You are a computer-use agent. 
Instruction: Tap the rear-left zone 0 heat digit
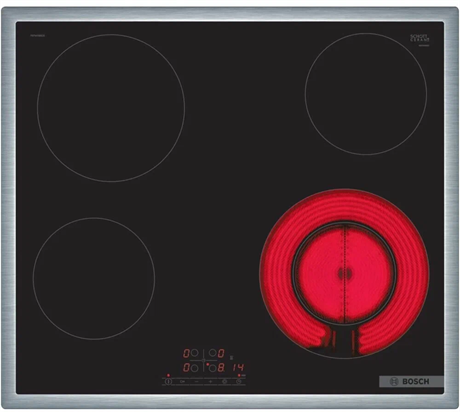[187, 353]
